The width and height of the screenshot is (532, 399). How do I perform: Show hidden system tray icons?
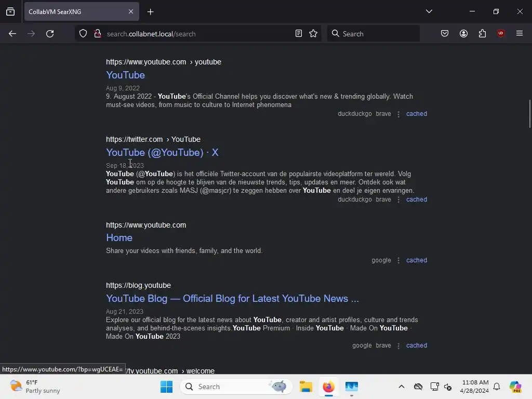402,387
